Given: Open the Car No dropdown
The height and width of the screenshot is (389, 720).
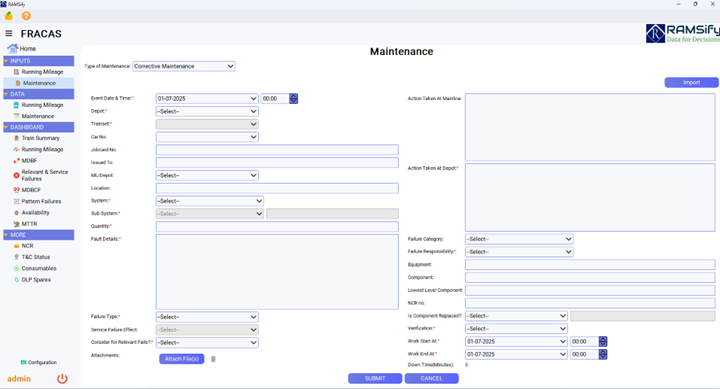Looking at the screenshot, I should point(207,137).
